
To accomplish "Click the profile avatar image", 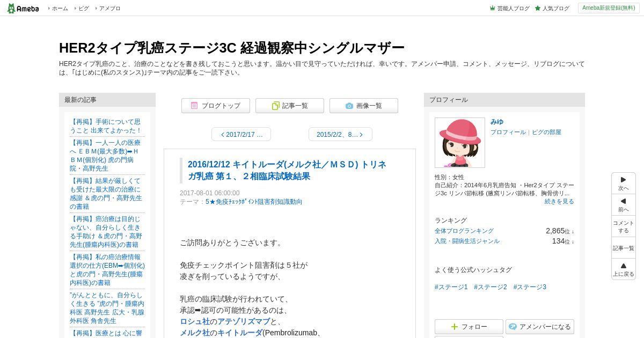I will click(460, 143).
